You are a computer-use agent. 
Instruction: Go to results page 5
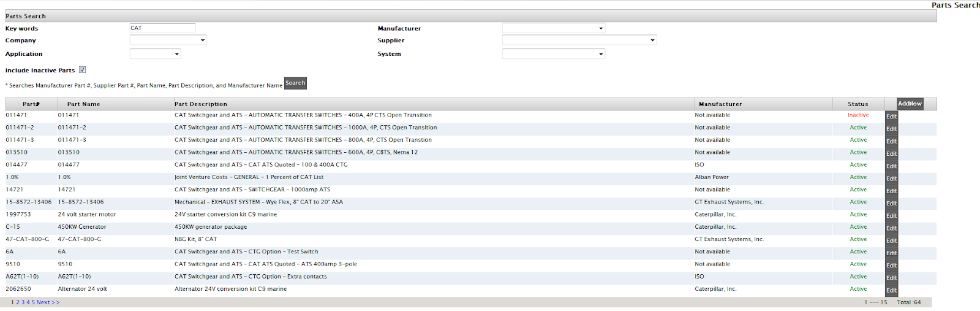coord(33,302)
